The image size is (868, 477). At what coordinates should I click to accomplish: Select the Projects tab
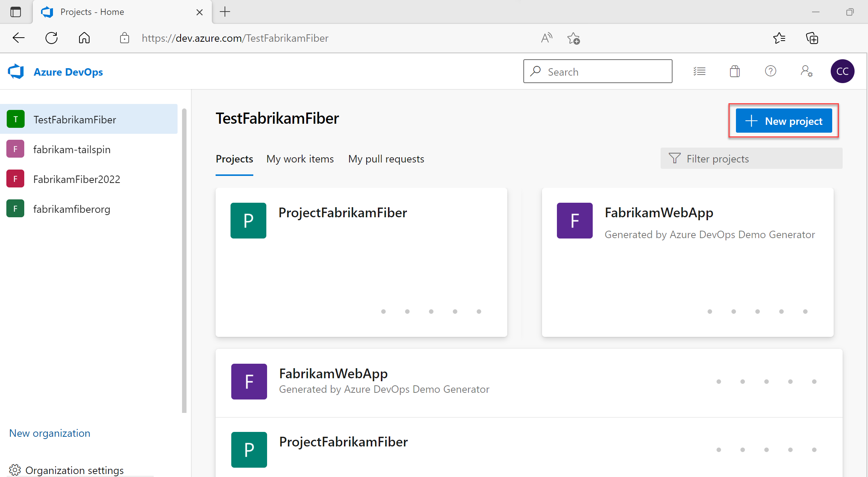tap(235, 159)
